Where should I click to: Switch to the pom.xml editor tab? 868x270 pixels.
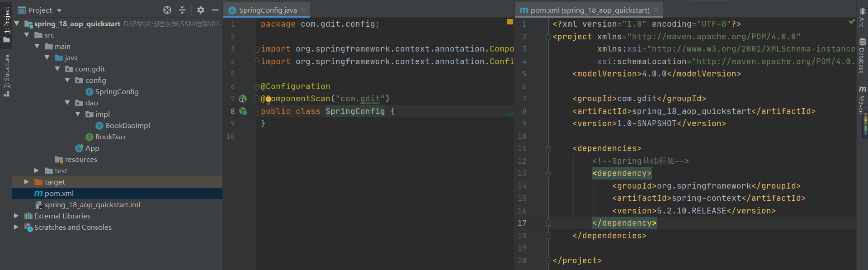[x=590, y=10]
